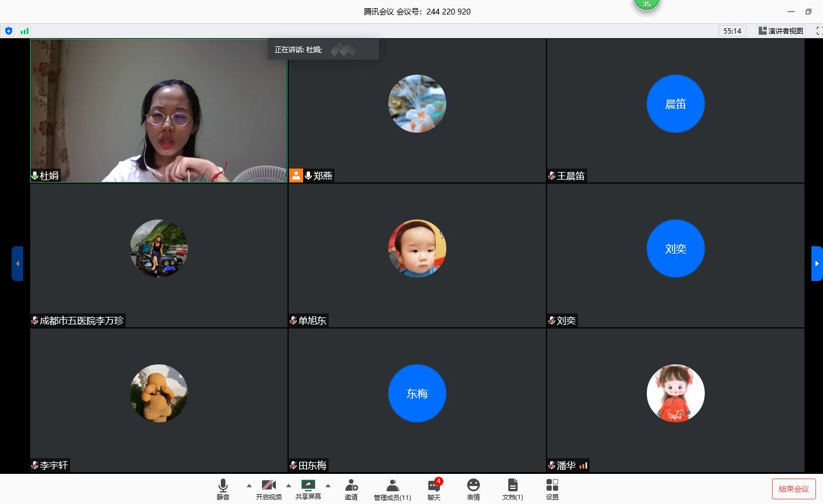
Task: Minimize the 腾讯会议 window
Action: pyautogui.click(x=791, y=11)
